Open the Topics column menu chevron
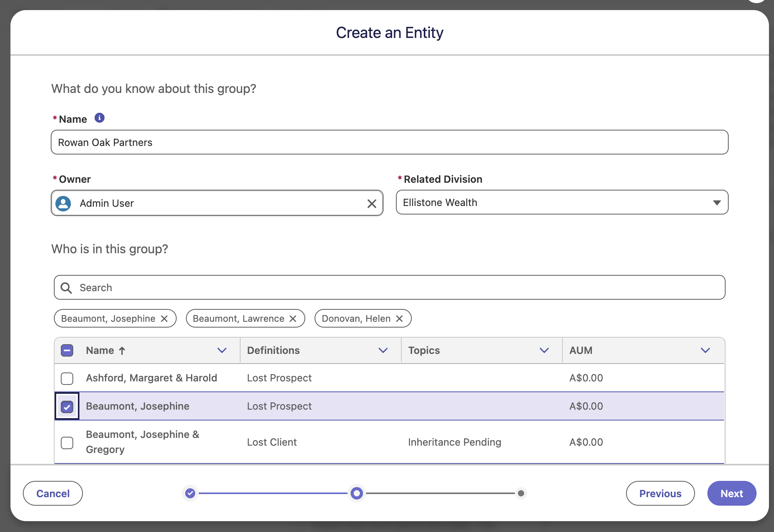The height and width of the screenshot is (532, 774). point(544,350)
